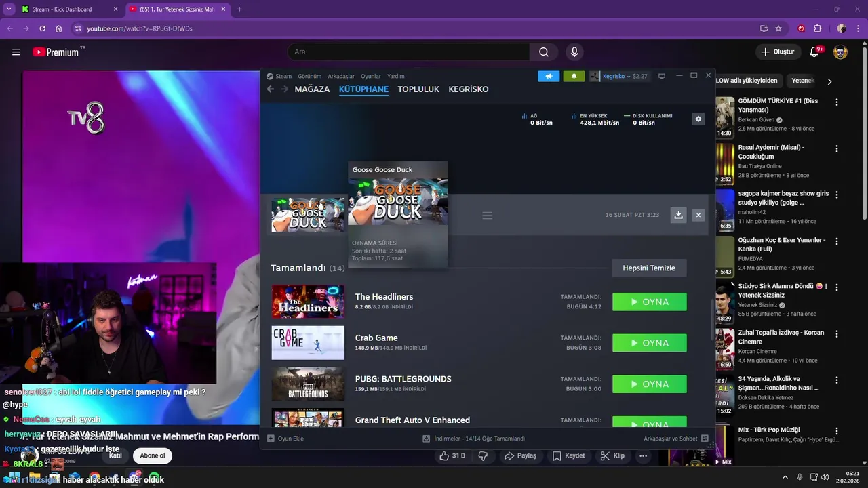
Task: Select the KÜTÜPHANE tab
Action: tap(363, 89)
